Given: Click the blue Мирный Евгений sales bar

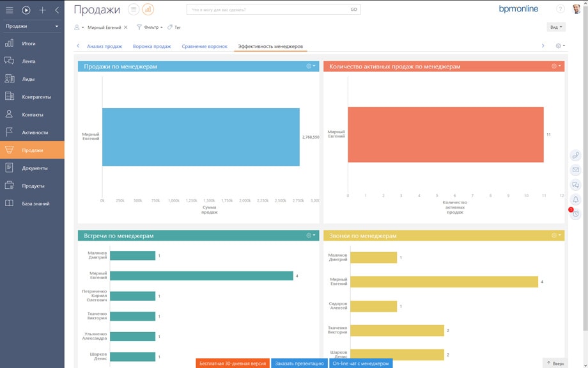Looking at the screenshot, I should pos(201,137).
